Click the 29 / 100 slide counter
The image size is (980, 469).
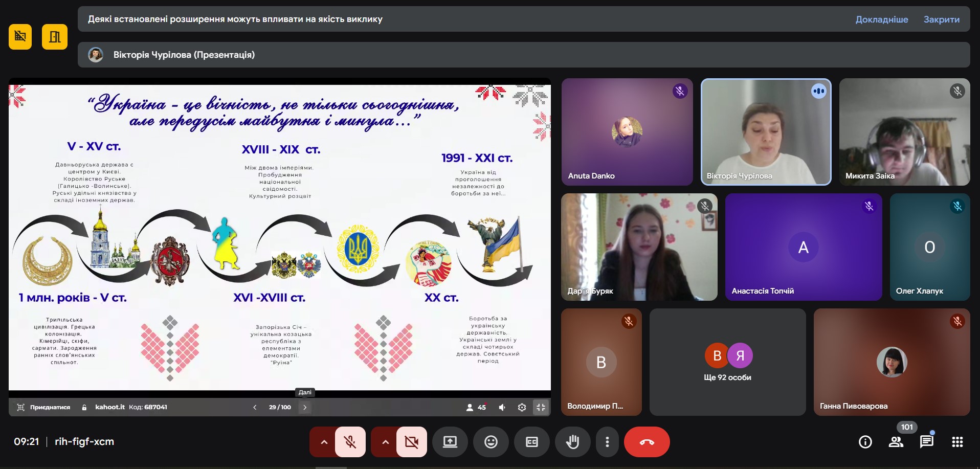[x=280, y=407]
